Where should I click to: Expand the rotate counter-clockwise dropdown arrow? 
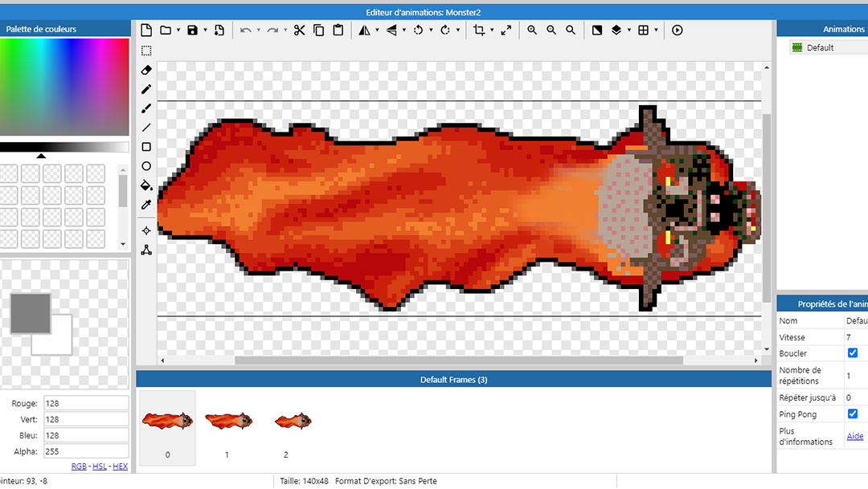[x=432, y=31]
